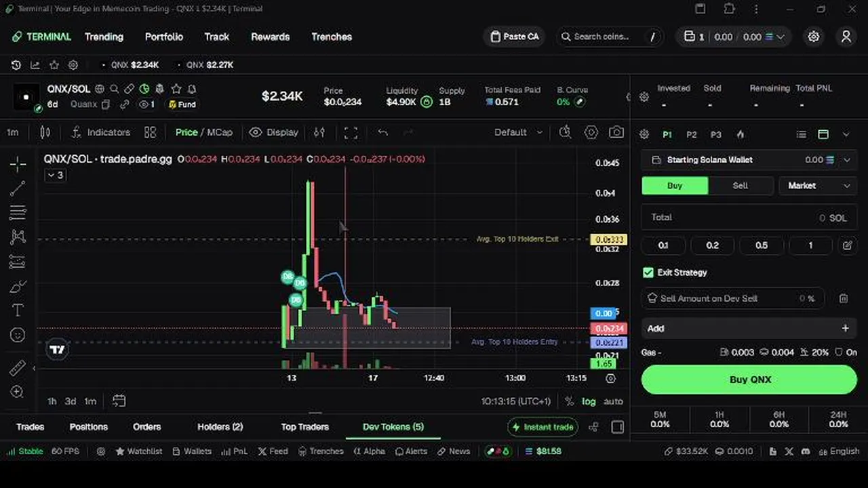Select the flame preset icon
The width and height of the screenshot is (868, 488).
click(x=741, y=135)
